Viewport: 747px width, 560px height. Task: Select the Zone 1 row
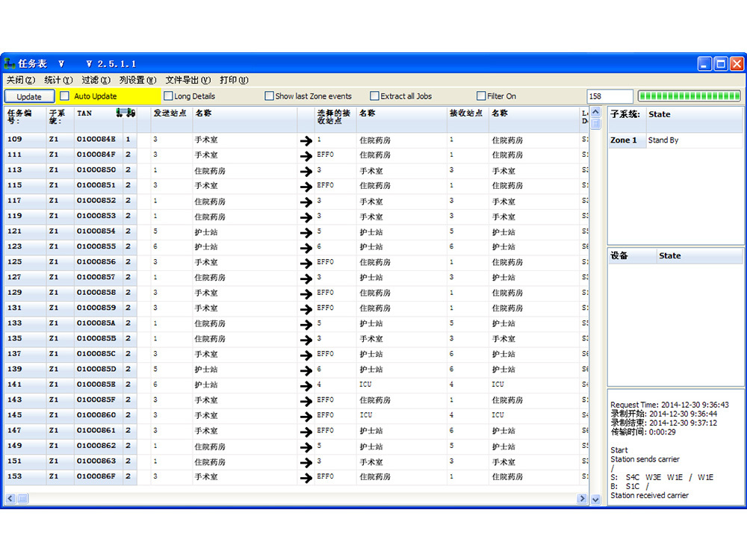pyautogui.click(x=675, y=140)
